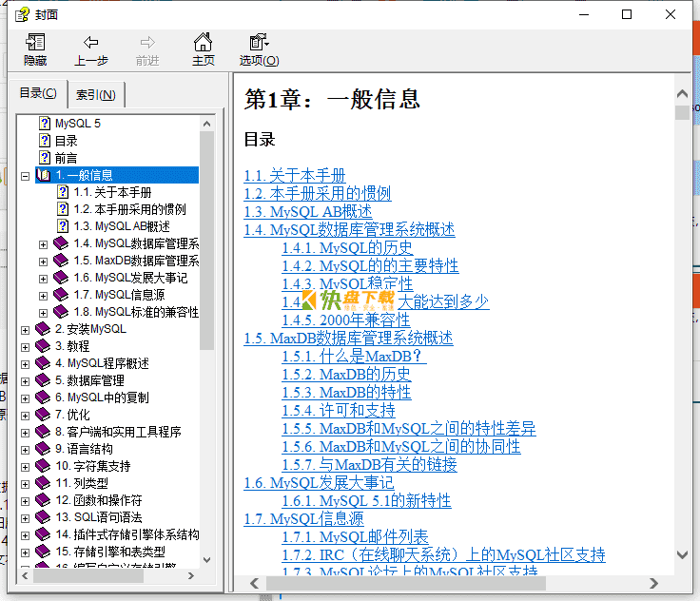This screenshot has width=700, height=601.
Task: Open link 1.2. 本手册采用的惯例
Action: tap(318, 194)
